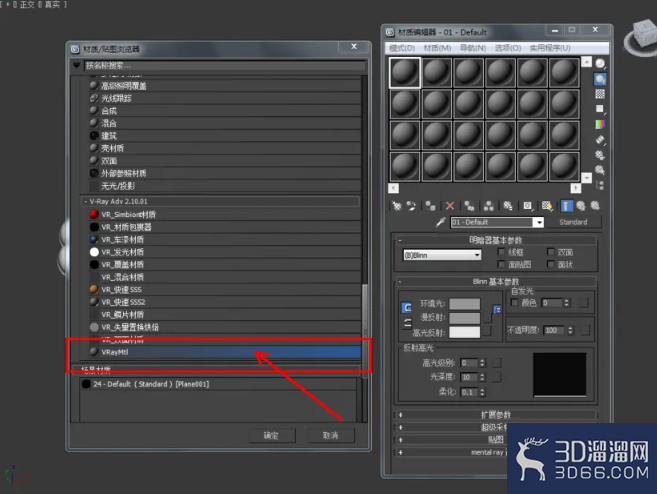Enable the 线框 wireframe checkbox
Screen dimensions: 657x494
tap(501, 252)
